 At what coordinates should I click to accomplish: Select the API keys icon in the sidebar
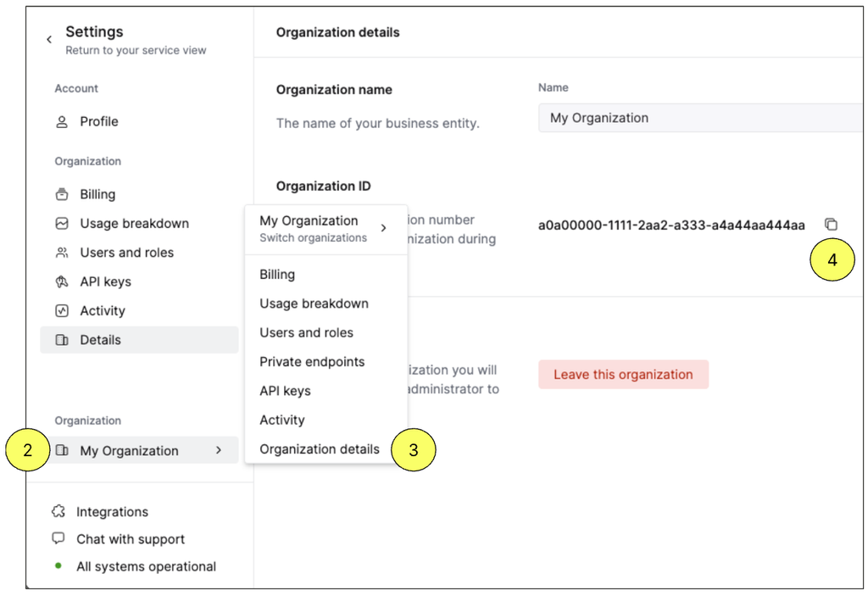pyautogui.click(x=62, y=281)
